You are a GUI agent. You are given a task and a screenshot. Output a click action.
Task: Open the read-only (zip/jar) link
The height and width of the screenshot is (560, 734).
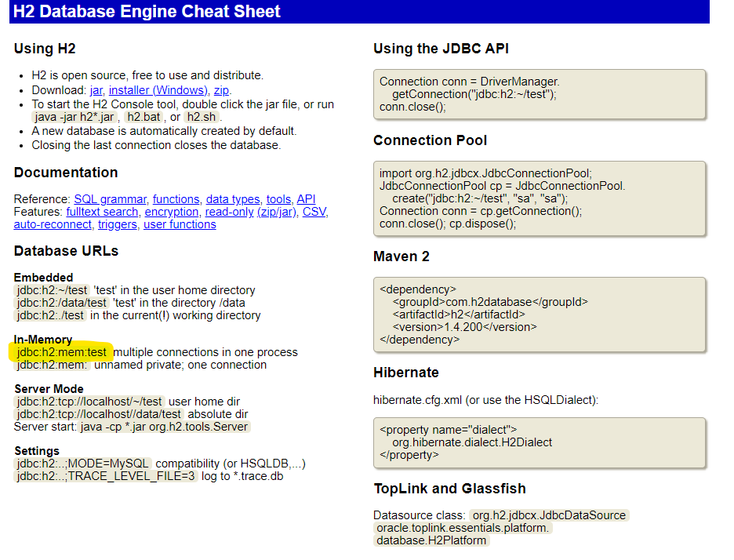250,212
